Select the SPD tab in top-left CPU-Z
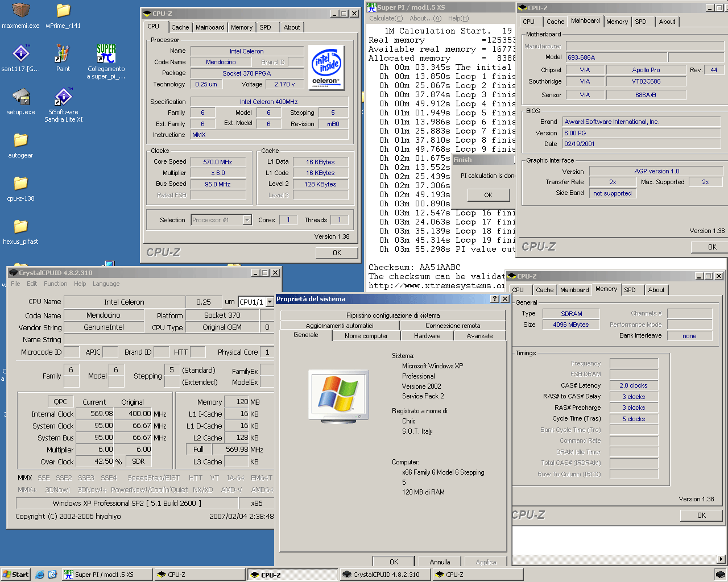 [x=266, y=27]
